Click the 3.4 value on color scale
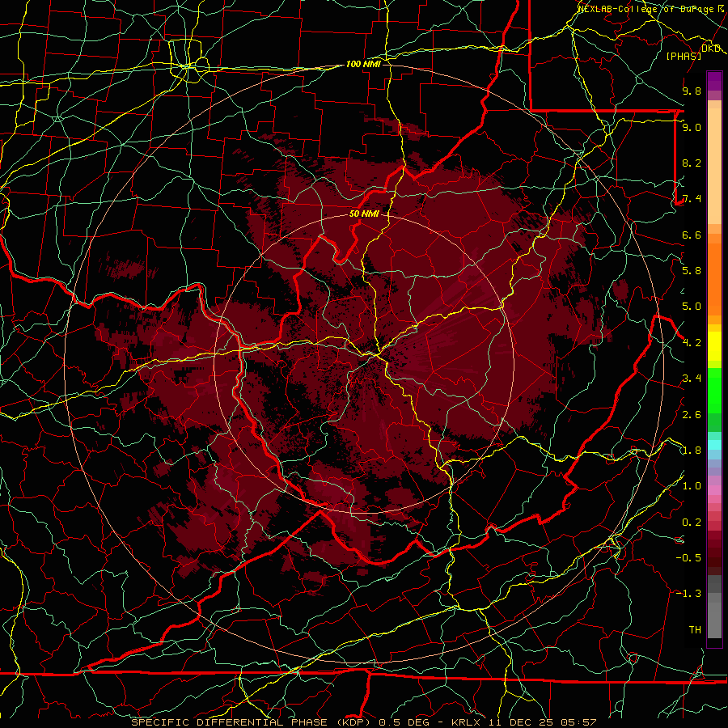Screen dimensions: 728x728 (692, 379)
